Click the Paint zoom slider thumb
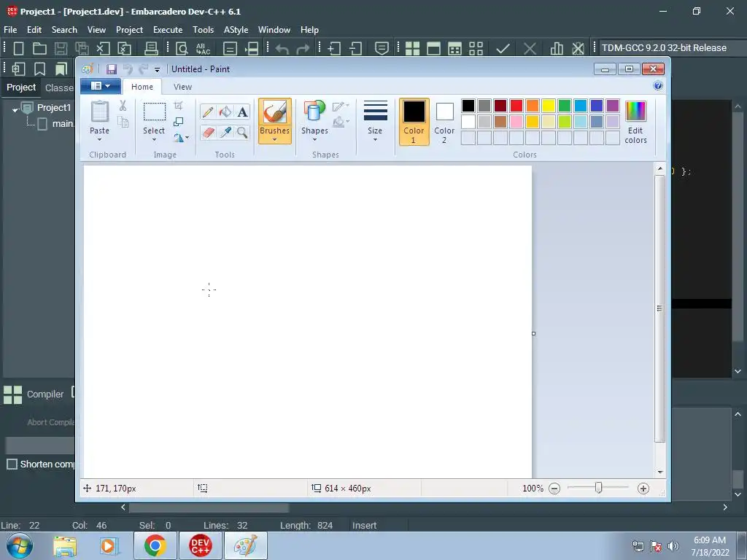The image size is (747, 560). tap(599, 488)
